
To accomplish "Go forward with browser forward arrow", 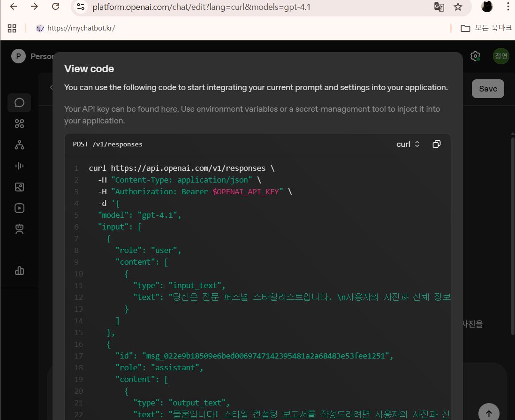I will (35, 7).
